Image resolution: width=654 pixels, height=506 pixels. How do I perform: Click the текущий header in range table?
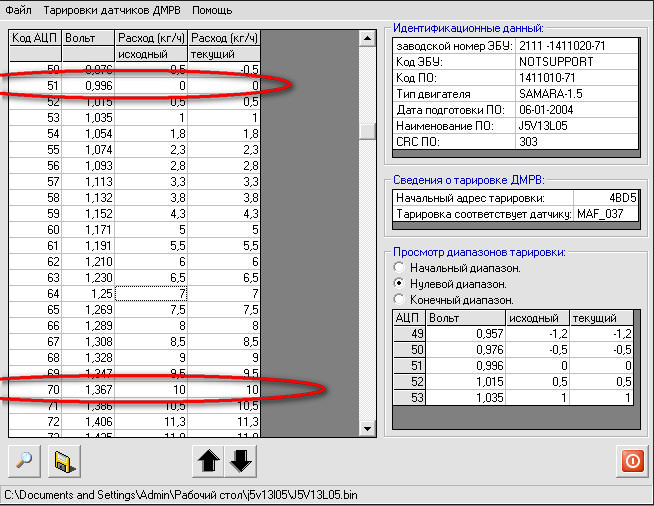[601, 318]
